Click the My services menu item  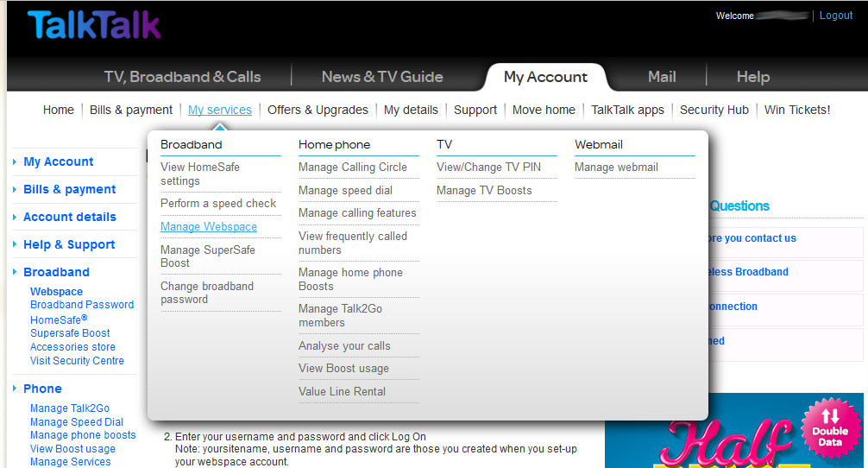pos(220,110)
